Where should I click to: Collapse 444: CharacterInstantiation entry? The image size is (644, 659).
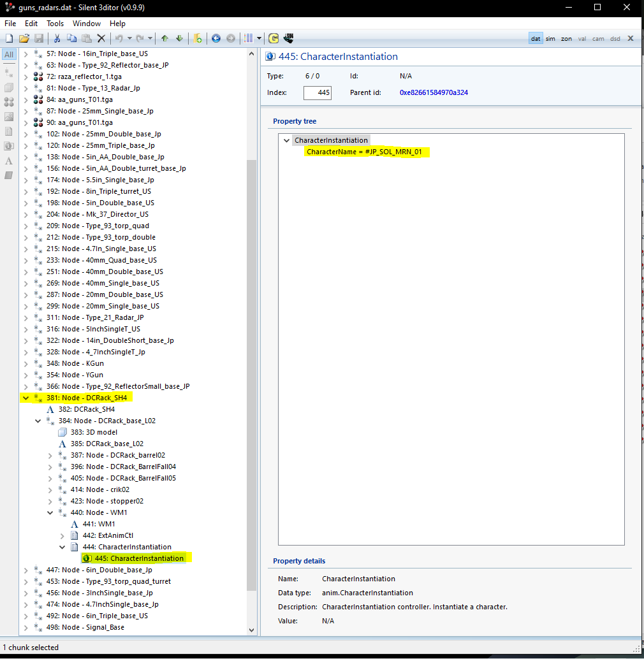point(62,547)
